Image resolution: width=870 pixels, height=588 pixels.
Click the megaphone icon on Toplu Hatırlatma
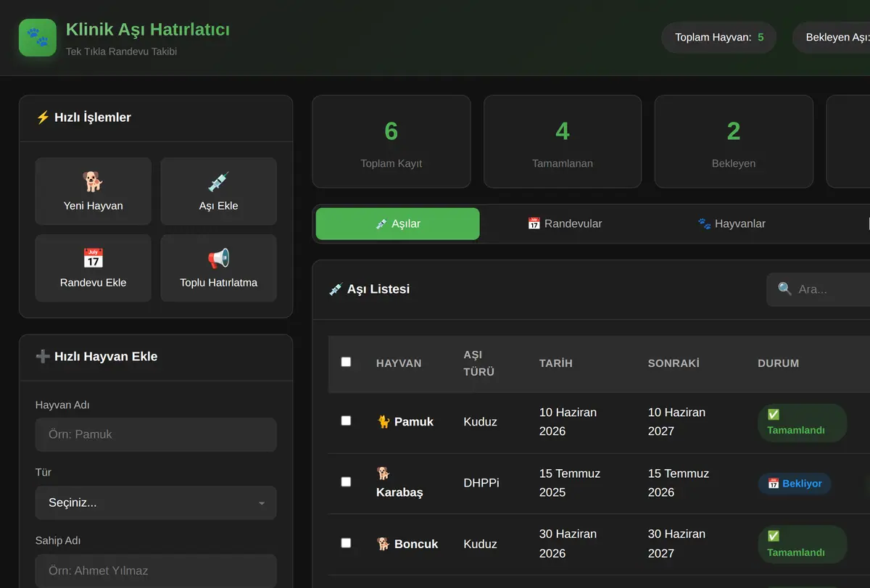(x=218, y=258)
